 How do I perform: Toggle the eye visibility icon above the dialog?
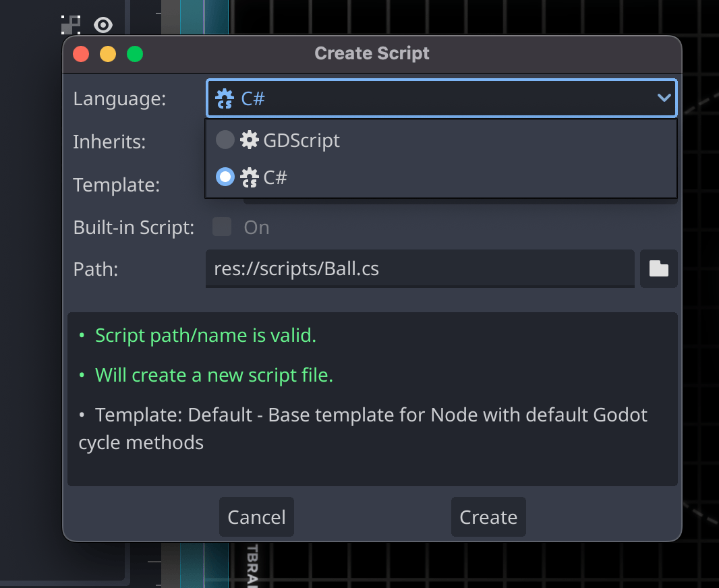coord(103,25)
